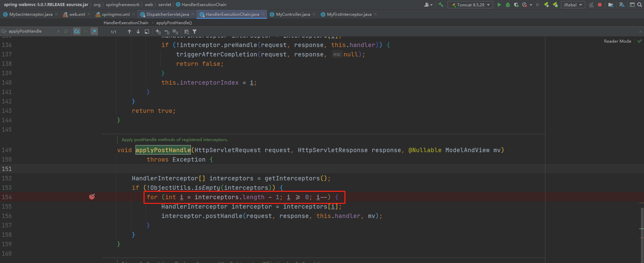Viewport: 644px width, 263px height.
Task: Open search filter funnel icon
Action: point(195,32)
